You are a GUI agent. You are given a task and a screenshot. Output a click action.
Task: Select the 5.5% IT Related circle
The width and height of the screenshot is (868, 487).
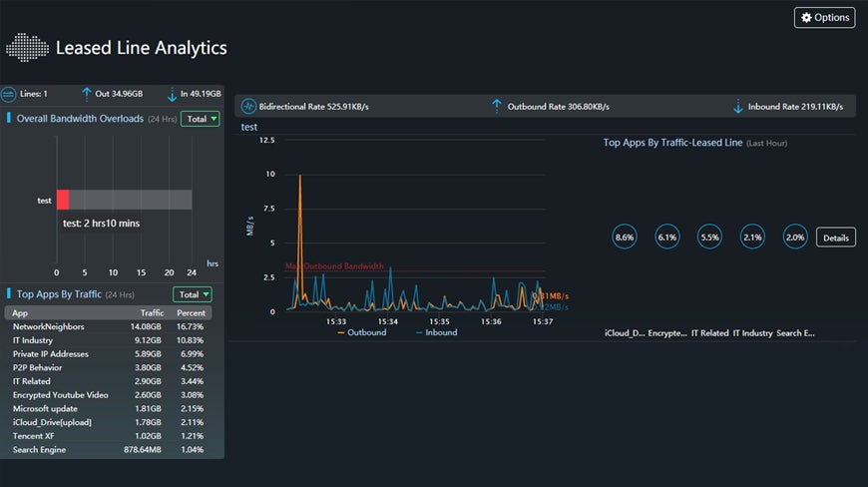tap(709, 237)
